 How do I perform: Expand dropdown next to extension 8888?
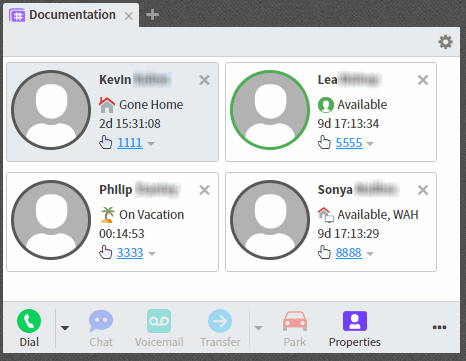coord(370,254)
